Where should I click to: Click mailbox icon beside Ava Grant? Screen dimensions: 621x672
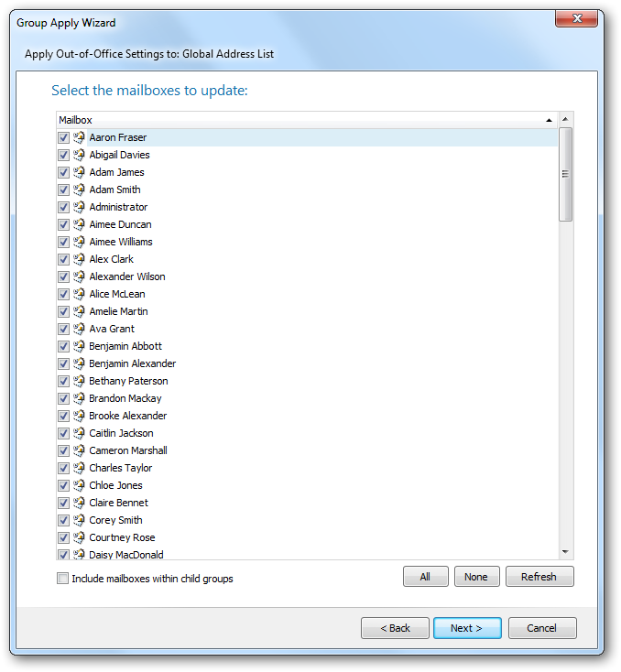pos(79,329)
